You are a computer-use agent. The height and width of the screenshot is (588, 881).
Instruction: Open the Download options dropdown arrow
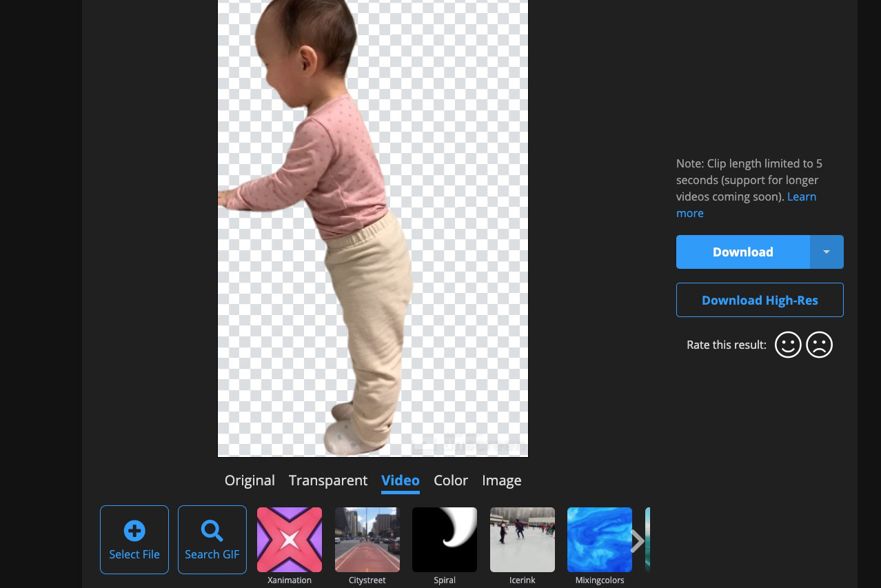[x=826, y=252]
